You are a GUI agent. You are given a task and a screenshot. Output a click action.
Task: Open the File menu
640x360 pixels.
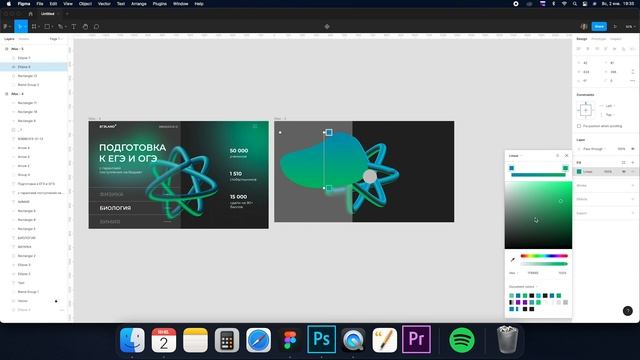(x=40, y=4)
